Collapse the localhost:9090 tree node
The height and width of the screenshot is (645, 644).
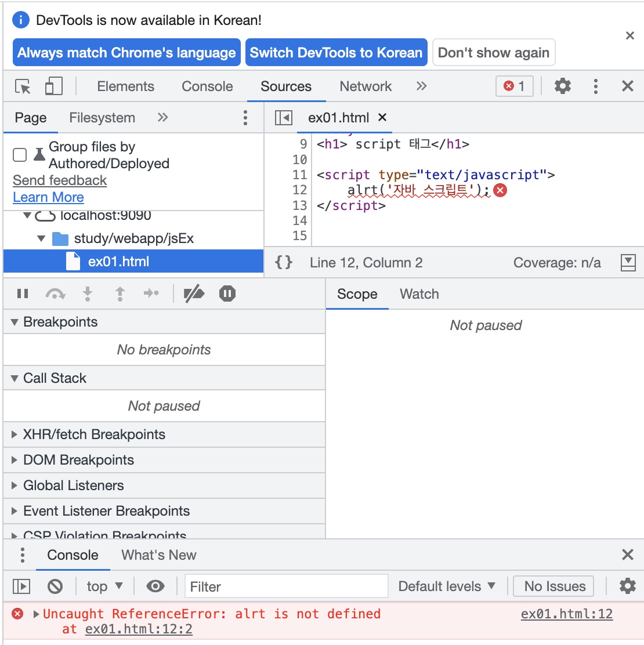click(27, 215)
